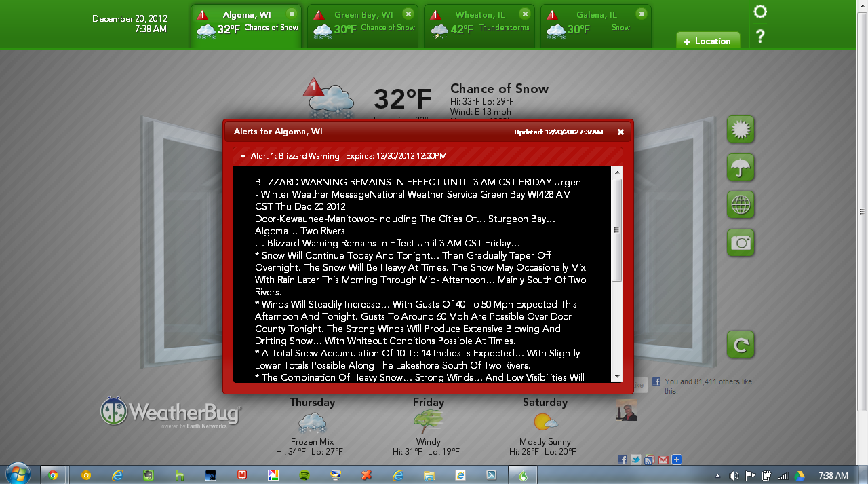Viewport: 868px width, 484px height.
Task: Click the alert text scrollbar down arrow
Action: click(616, 376)
